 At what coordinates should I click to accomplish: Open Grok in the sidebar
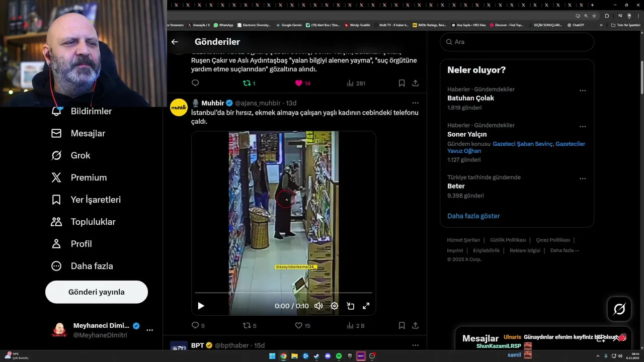tap(71, 155)
